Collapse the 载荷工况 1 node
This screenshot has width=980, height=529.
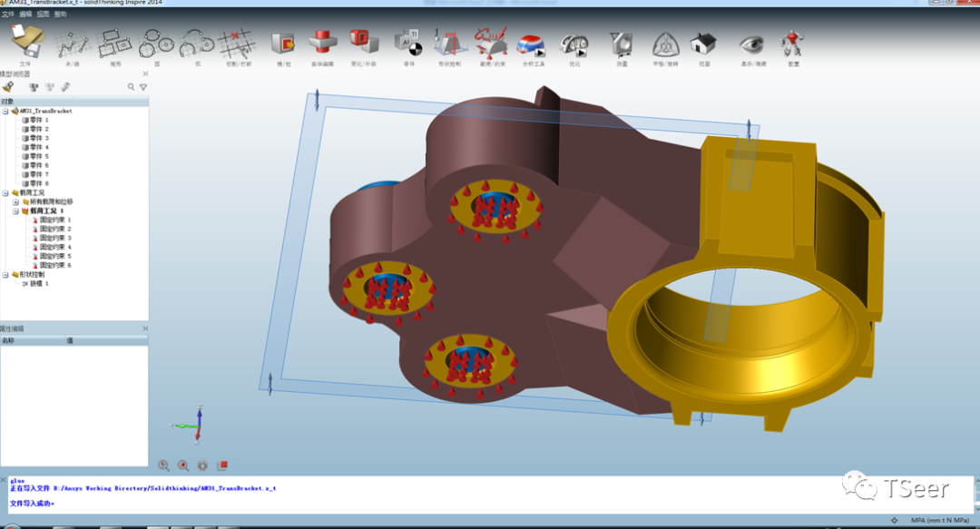pos(16,211)
